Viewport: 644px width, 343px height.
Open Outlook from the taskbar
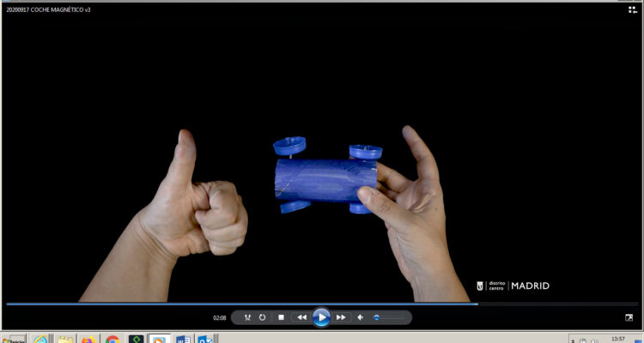tap(205, 339)
